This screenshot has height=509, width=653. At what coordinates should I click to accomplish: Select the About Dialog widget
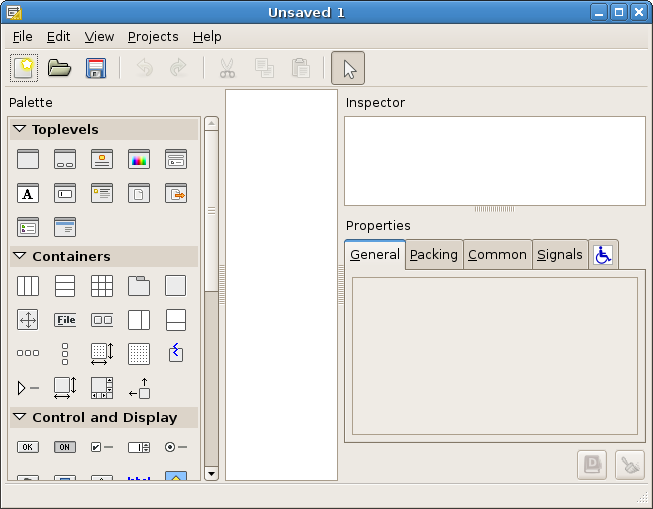[102, 159]
